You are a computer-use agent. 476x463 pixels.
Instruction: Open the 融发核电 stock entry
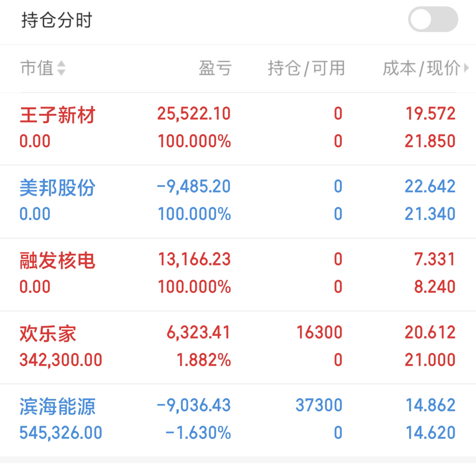coord(238,274)
